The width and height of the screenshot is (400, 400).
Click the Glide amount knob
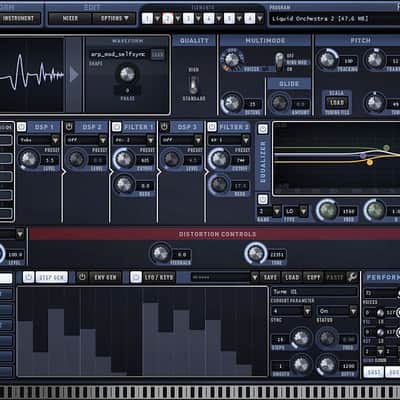tap(280, 102)
